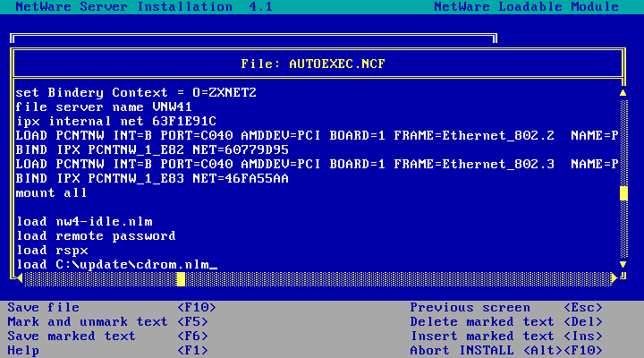The width and height of the screenshot is (644, 358).
Task: Click 'Save marked text <F6>'
Action: pyautogui.click(x=107, y=337)
